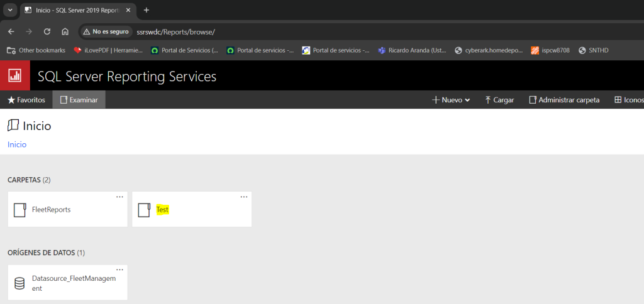Click the No es seguro security indicator
644x304 pixels.
pyautogui.click(x=106, y=31)
